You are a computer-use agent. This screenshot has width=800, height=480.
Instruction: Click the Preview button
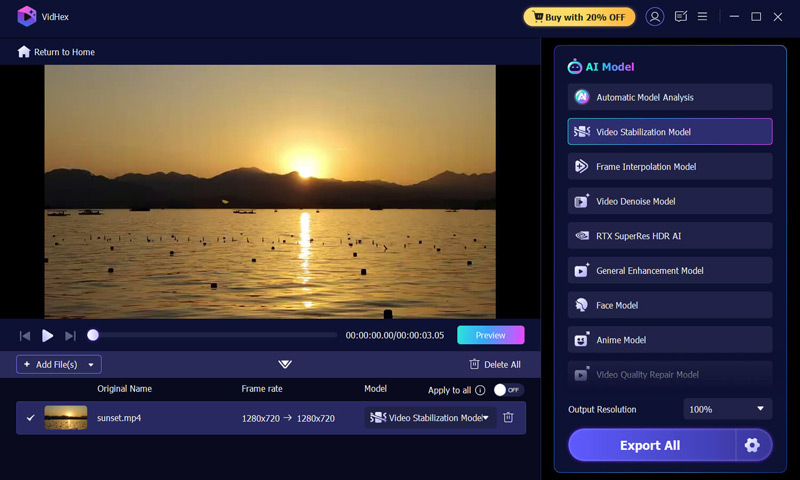490,335
